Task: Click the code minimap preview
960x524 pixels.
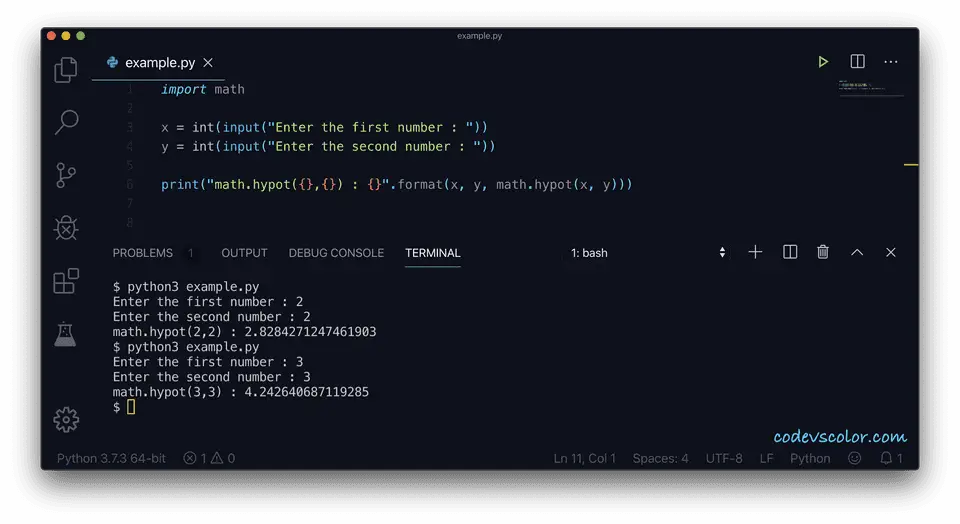Action: (870, 88)
